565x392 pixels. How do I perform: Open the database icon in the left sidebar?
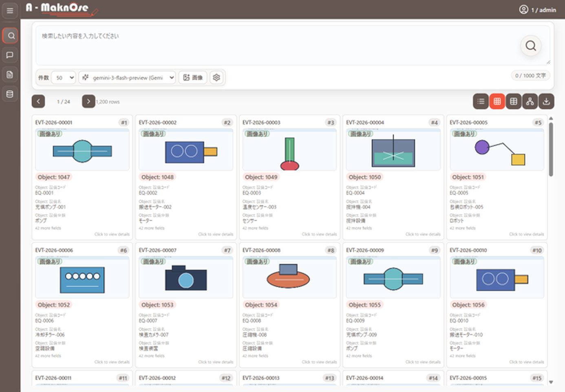click(x=10, y=94)
